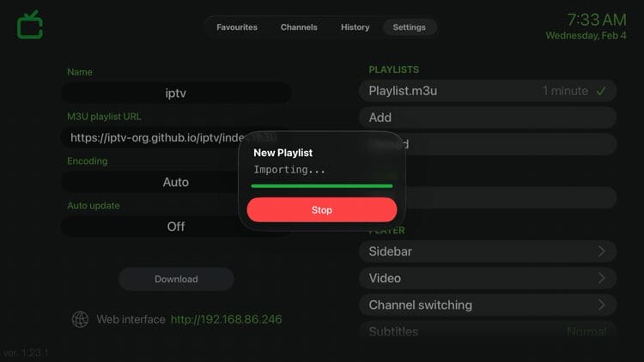Viewport: 644px width, 362px height.
Task: Expand Channel switching chevron
Action: click(x=601, y=305)
